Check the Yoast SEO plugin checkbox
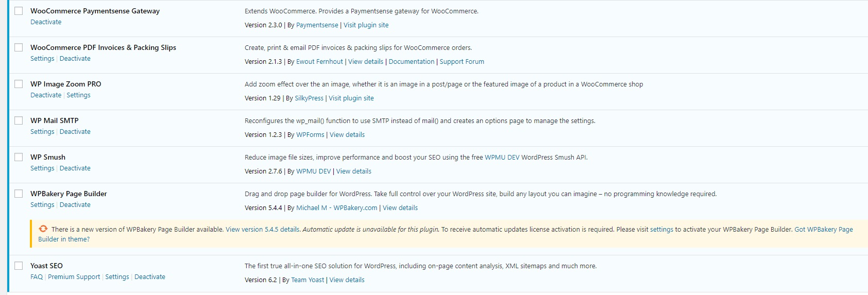Screen dimensions: 868x295 pos(19,266)
